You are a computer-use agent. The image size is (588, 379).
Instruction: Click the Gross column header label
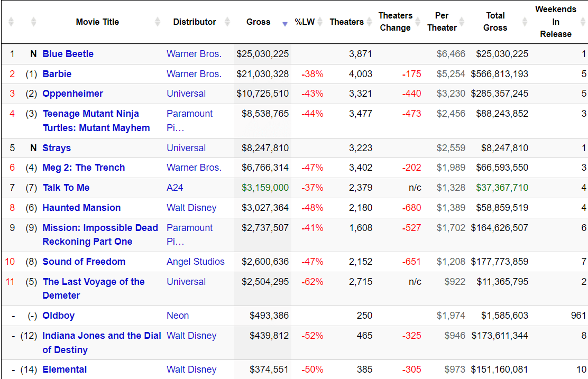pos(259,22)
